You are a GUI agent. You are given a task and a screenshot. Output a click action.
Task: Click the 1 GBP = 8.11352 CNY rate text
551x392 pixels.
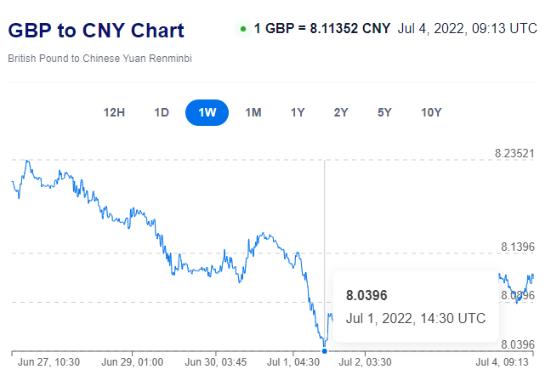(x=322, y=28)
